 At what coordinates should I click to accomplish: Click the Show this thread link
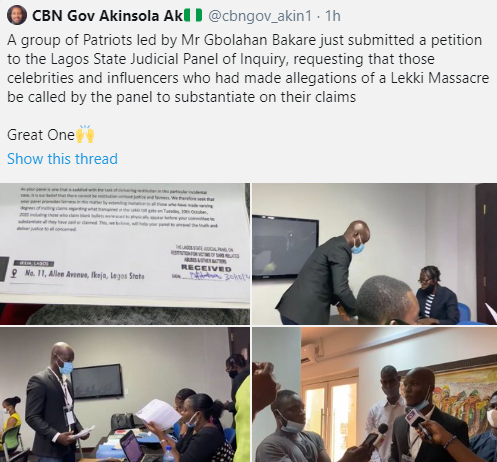(x=62, y=159)
